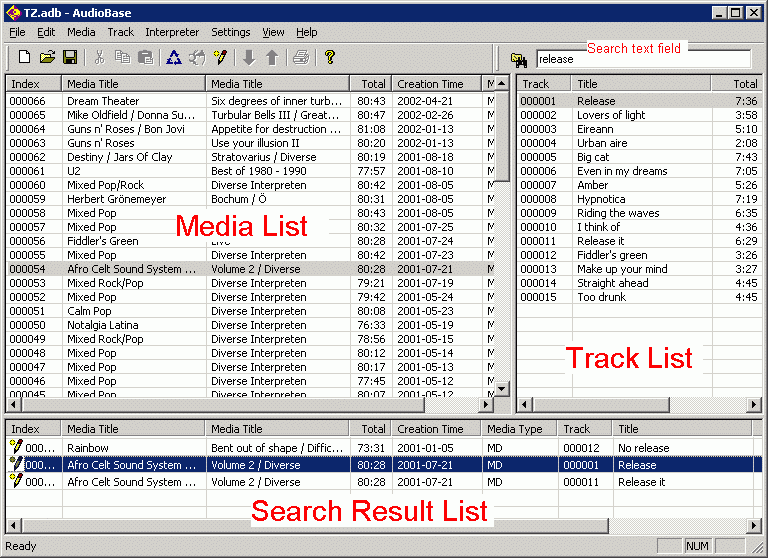Screen dimensions: 768x558
Task: Open the Edit menu
Action: (x=46, y=32)
